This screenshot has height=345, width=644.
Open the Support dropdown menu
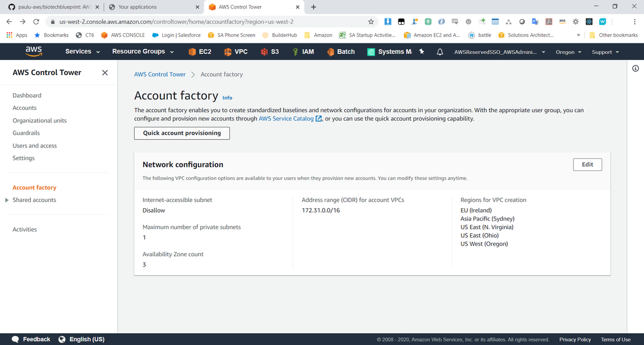pyautogui.click(x=605, y=52)
